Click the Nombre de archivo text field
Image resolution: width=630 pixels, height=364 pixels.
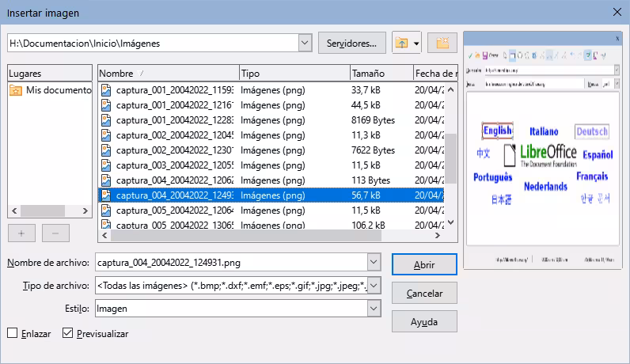pos(231,263)
